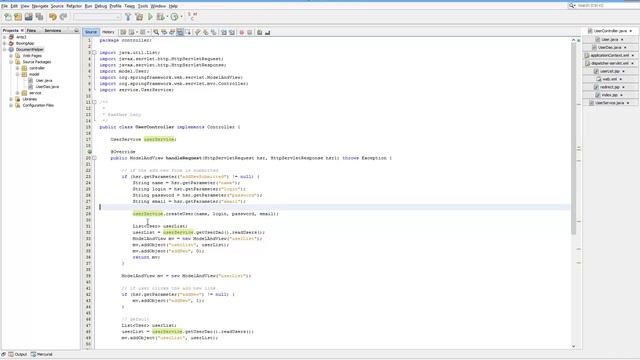This screenshot has height=360, width=640.
Task: Expand the Libraries node
Action: pos(11,99)
